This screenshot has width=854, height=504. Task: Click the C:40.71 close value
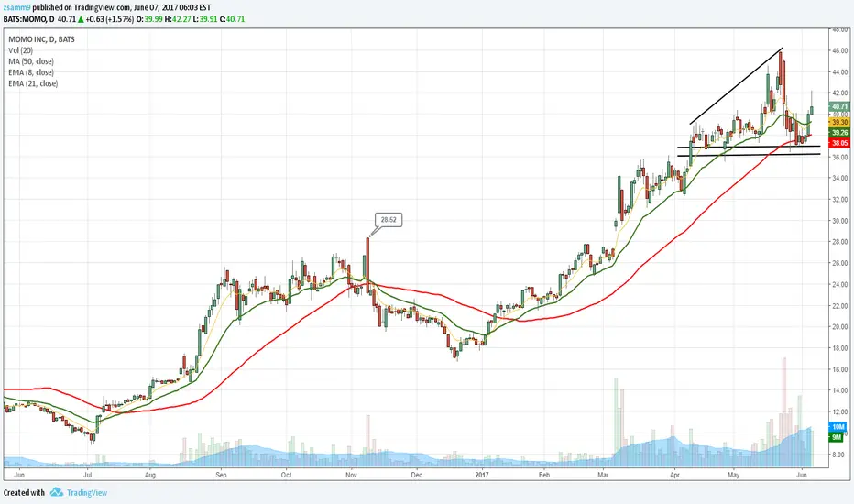point(232,19)
